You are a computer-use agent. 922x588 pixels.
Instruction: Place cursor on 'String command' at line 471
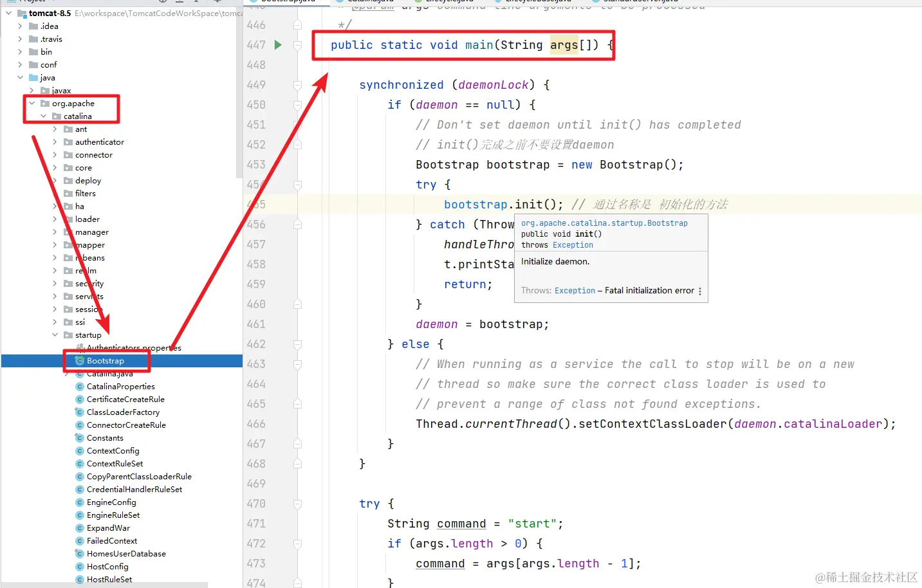tap(437, 524)
